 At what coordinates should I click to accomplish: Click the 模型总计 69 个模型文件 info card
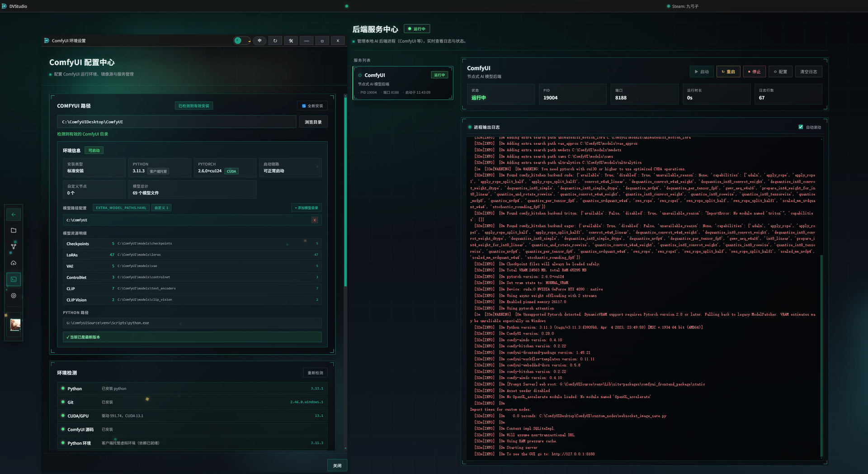click(192, 190)
